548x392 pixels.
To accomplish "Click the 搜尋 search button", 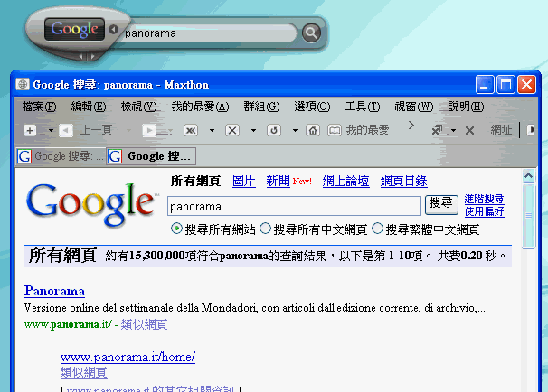I will [x=441, y=204].
